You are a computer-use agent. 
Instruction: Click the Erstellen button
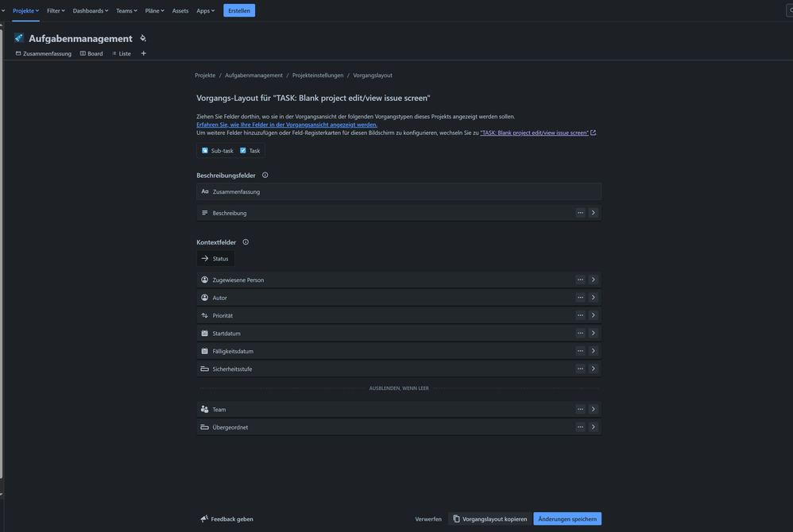(x=239, y=10)
